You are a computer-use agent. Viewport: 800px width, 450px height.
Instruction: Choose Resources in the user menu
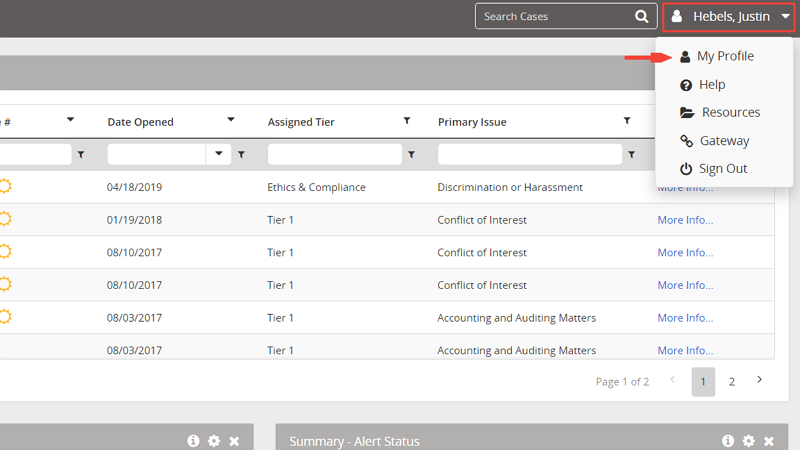[730, 113]
